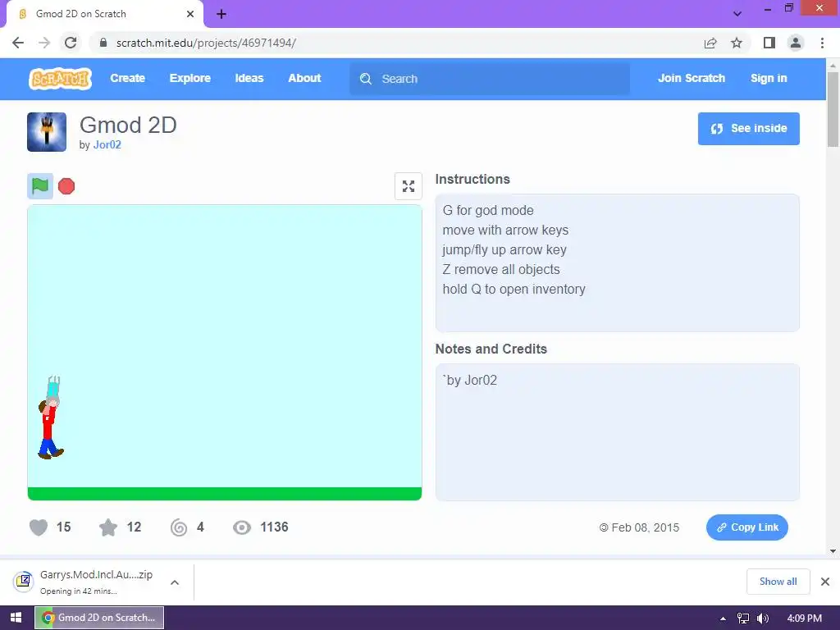This screenshot has width=840, height=630.
Task: Click the volume speaker tray icon
Action: [763, 619]
